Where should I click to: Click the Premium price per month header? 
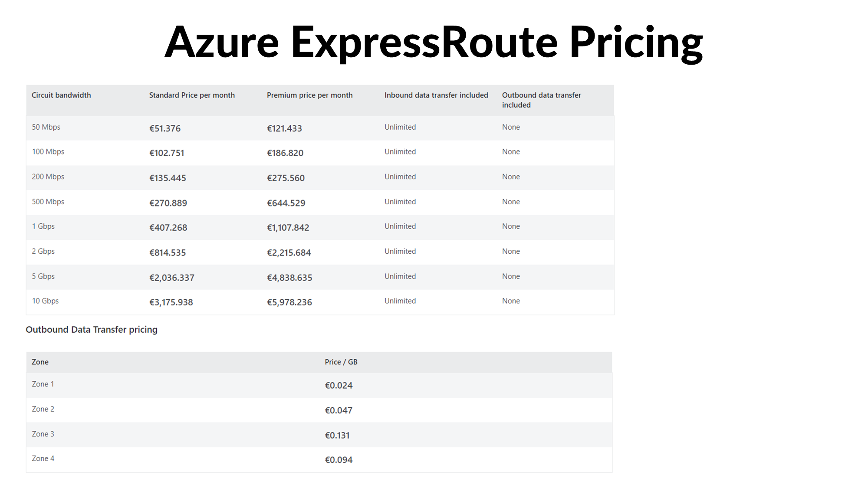pyautogui.click(x=309, y=95)
